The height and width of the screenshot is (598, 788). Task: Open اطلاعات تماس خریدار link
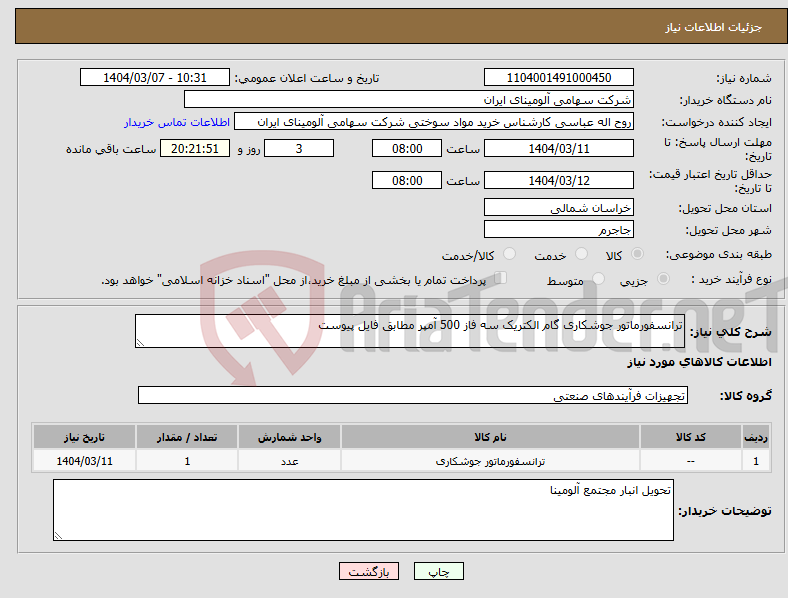click(x=177, y=122)
